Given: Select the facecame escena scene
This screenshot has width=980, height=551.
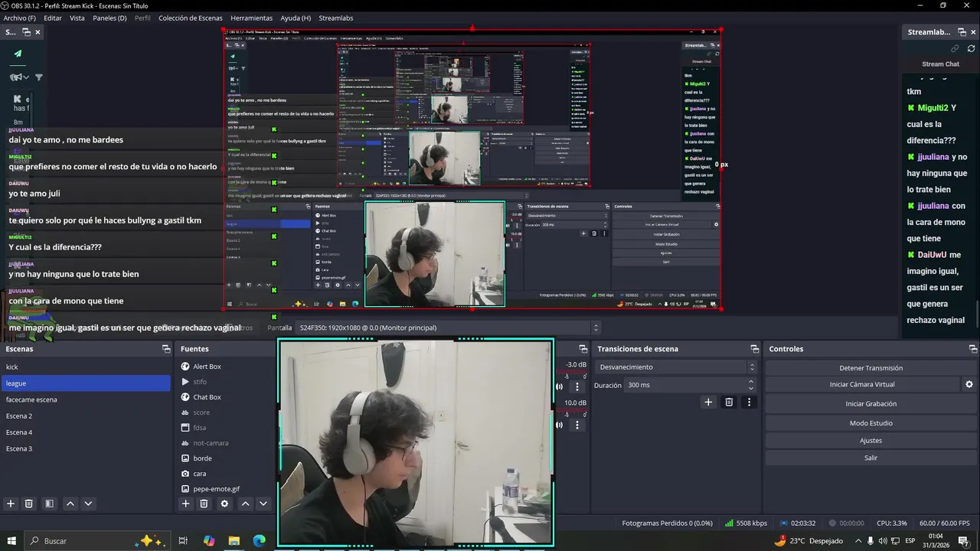Looking at the screenshot, I should (x=86, y=399).
